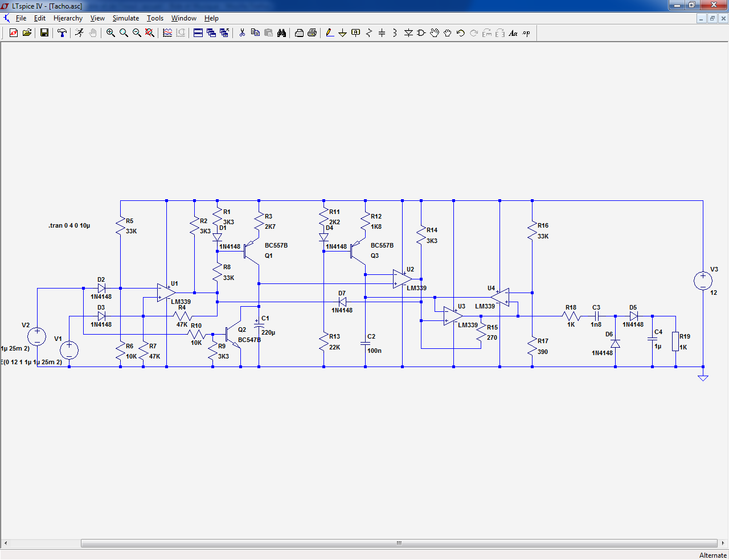Open the Simulate menu
The height and width of the screenshot is (560, 729).
126,18
